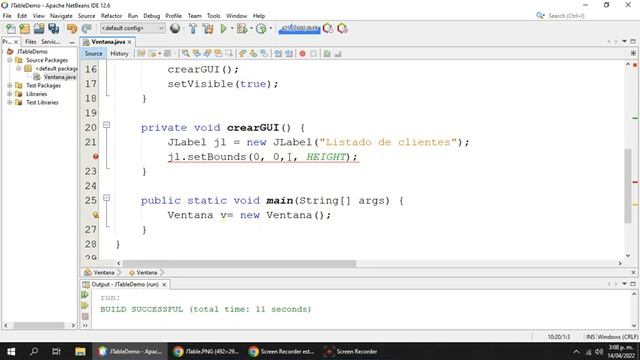Image resolution: width=640 pixels, height=360 pixels.
Task: Open the Profile Project dropdown arrow
Action: coord(270,29)
